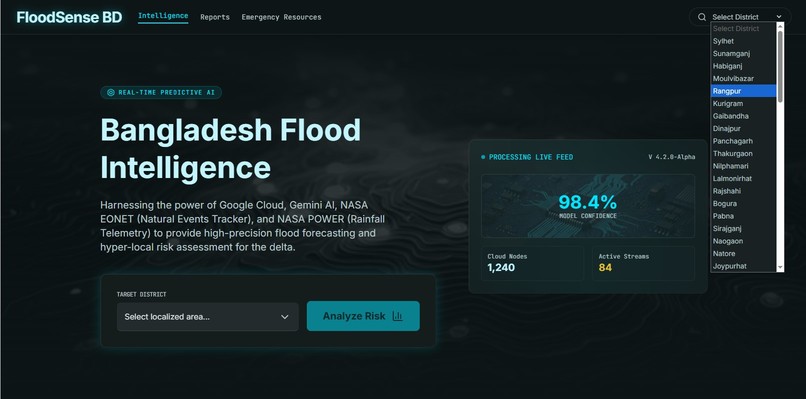Viewport: 806px width, 399px height.
Task: Choose Panchagarh district option
Action: click(x=743, y=141)
